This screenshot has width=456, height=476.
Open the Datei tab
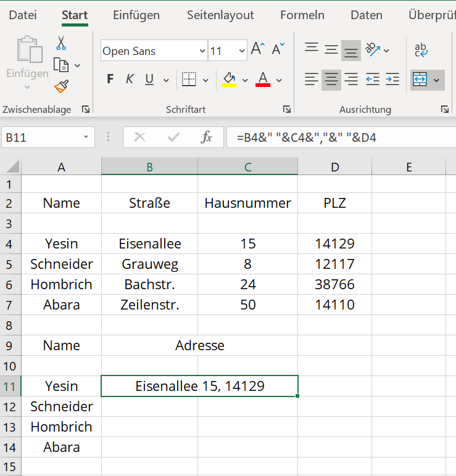pyautogui.click(x=23, y=15)
